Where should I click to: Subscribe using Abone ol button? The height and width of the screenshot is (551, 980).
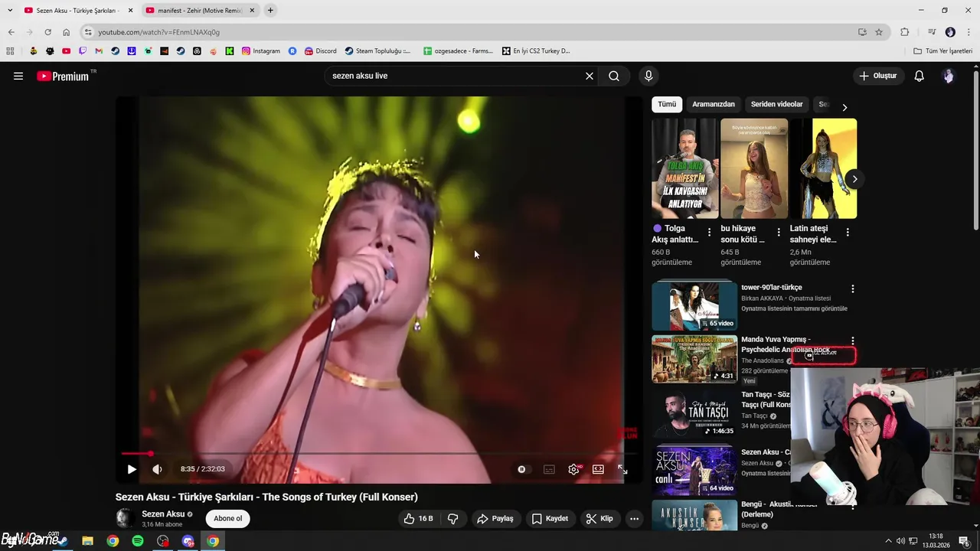227,518
